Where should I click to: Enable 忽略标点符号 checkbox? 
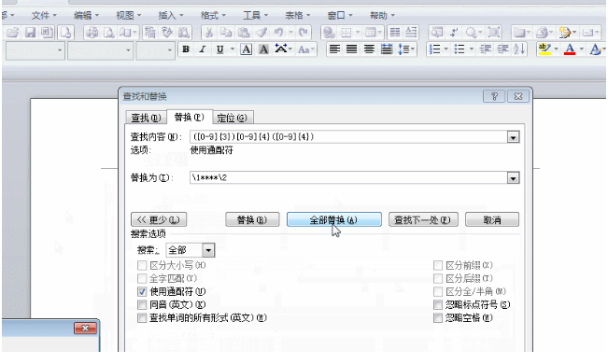click(x=438, y=304)
